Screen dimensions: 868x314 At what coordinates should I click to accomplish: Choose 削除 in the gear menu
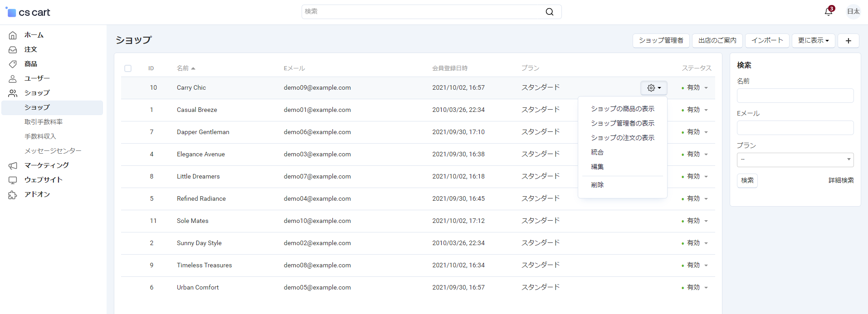(597, 185)
